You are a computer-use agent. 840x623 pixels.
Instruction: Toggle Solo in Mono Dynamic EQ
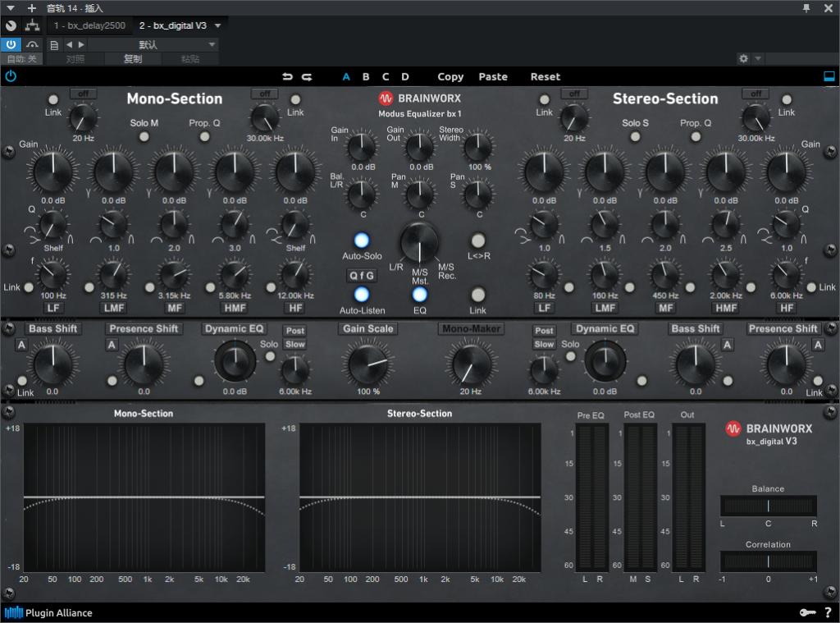[x=270, y=356]
